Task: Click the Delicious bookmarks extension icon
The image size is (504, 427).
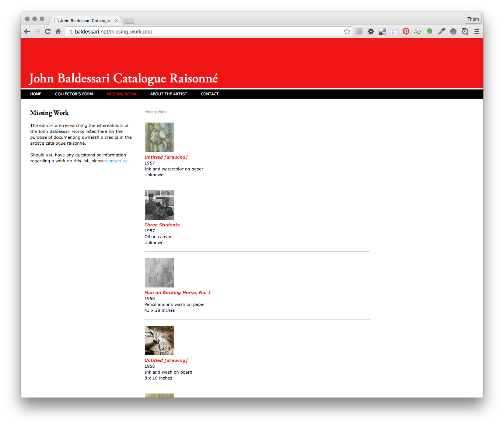Action: (382, 32)
